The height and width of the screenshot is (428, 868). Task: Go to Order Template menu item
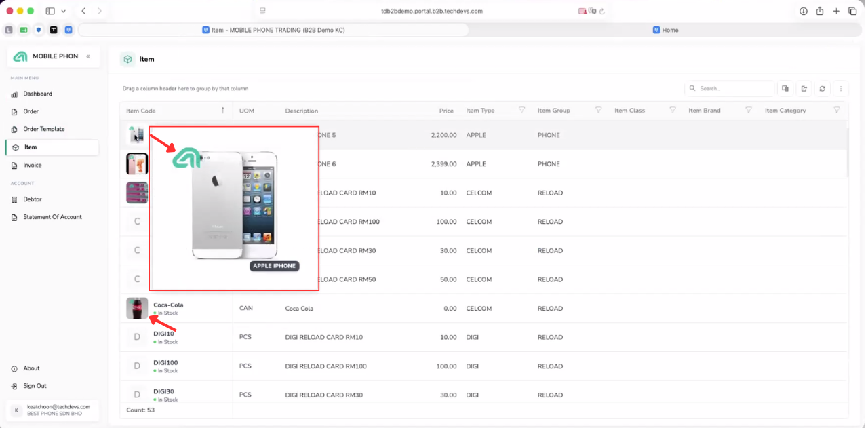tap(44, 129)
